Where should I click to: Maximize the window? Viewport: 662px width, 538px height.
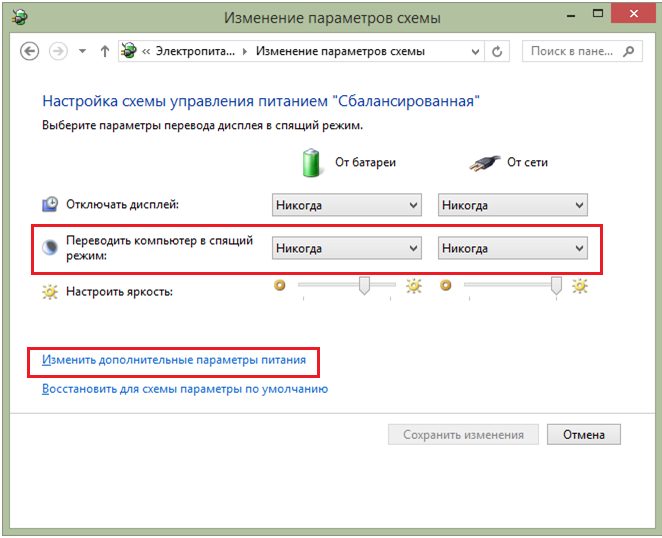click(598, 14)
